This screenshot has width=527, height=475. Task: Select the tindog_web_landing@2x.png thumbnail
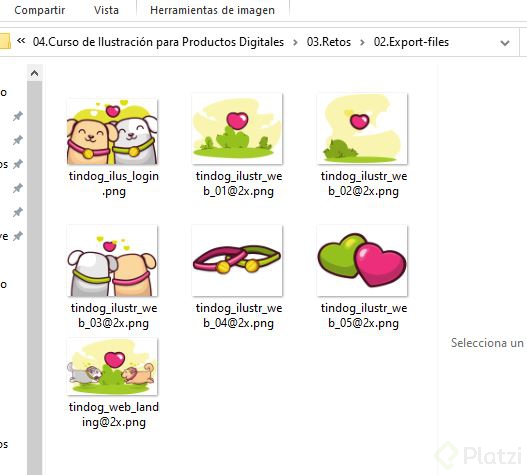tap(113, 367)
